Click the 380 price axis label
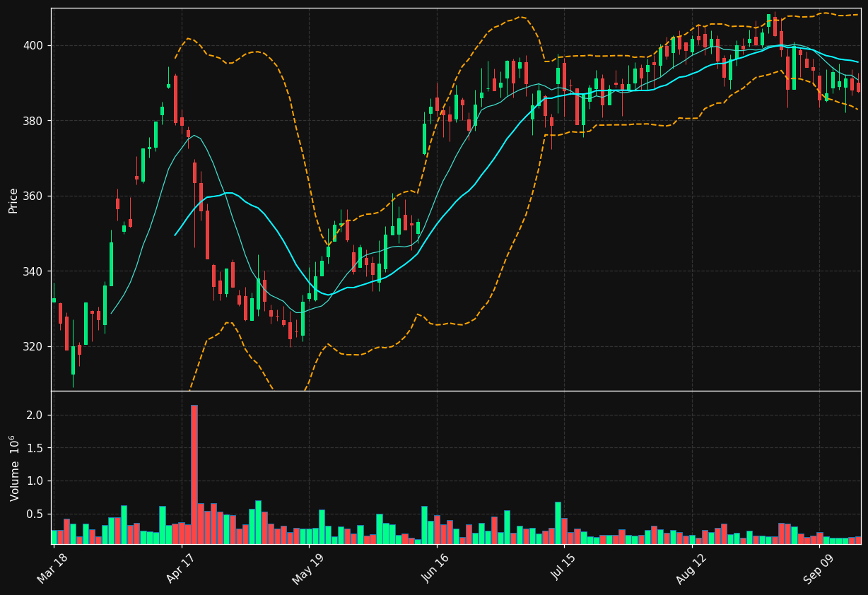 click(x=33, y=121)
